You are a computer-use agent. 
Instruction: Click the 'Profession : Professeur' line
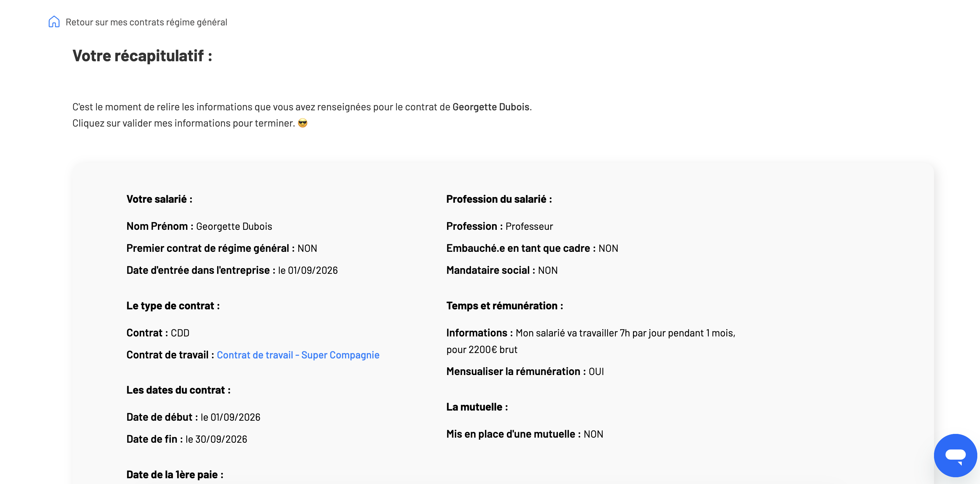(x=499, y=226)
